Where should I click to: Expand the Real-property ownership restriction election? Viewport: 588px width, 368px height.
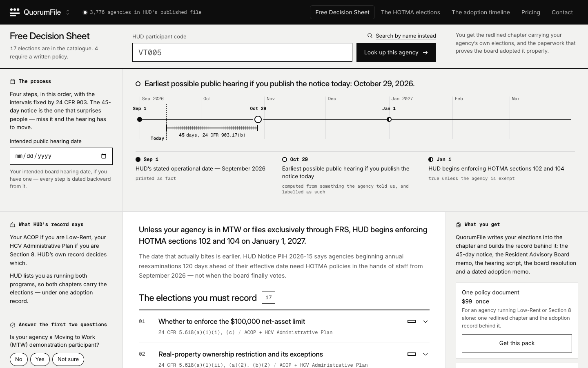[425, 354]
